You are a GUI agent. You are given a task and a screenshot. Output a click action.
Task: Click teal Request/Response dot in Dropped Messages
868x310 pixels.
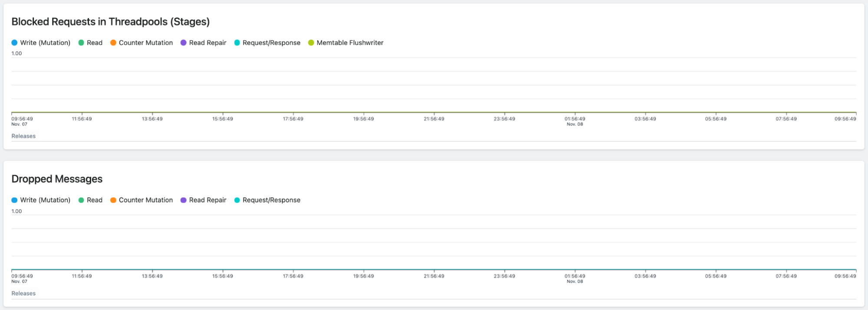click(x=237, y=200)
